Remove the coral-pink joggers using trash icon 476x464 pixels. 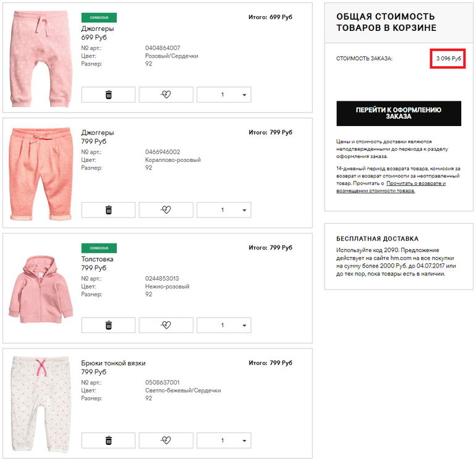pos(108,210)
